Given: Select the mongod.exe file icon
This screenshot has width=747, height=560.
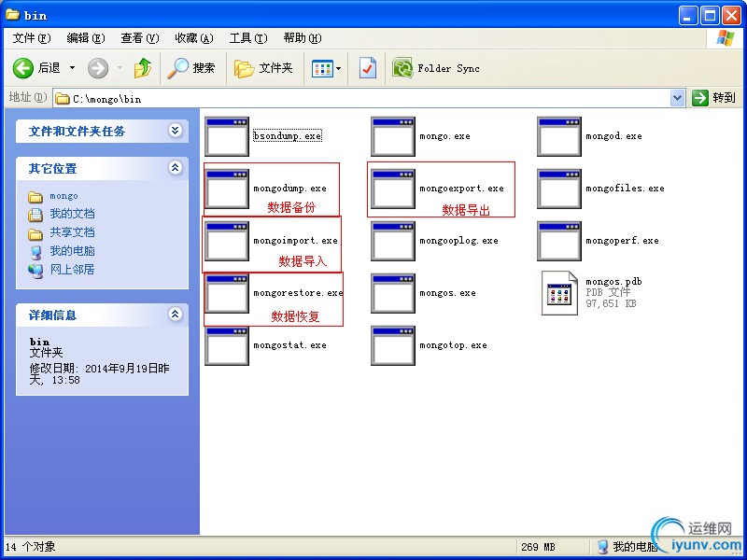Looking at the screenshot, I should tap(559, 136).
